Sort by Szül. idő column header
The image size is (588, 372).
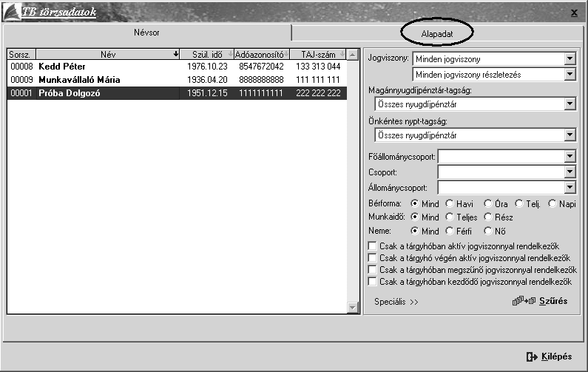tap(207, 55)
